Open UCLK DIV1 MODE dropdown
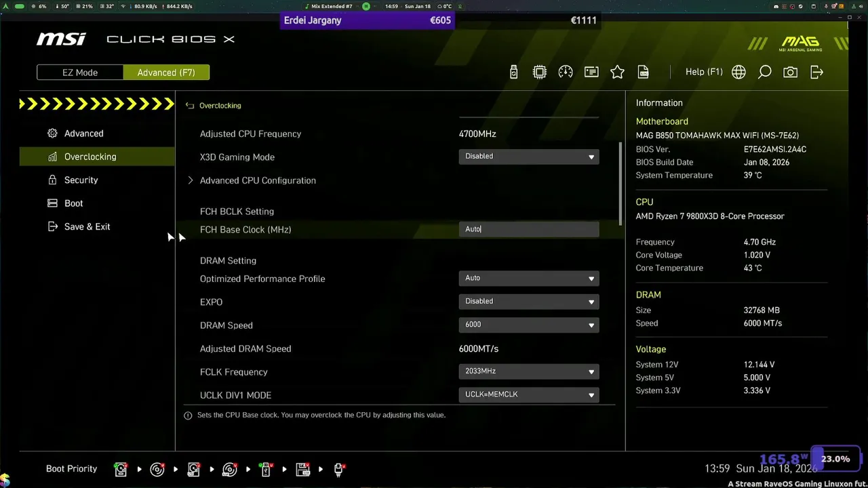 coord(529,394)
